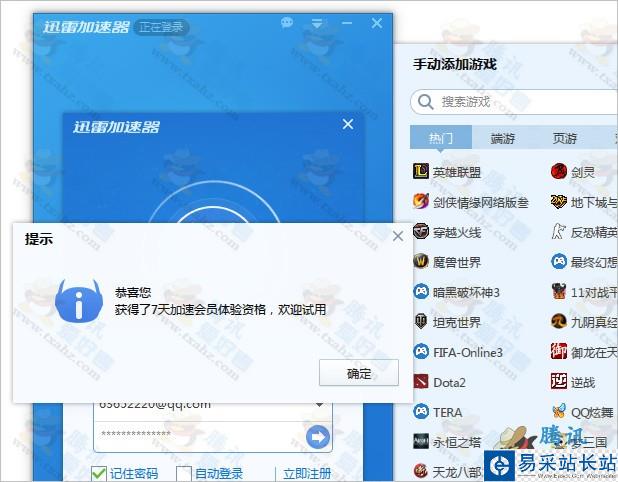Select the 九阴真经 game icon
Viewport: 618px width, 482px height.
coord(558,321)
